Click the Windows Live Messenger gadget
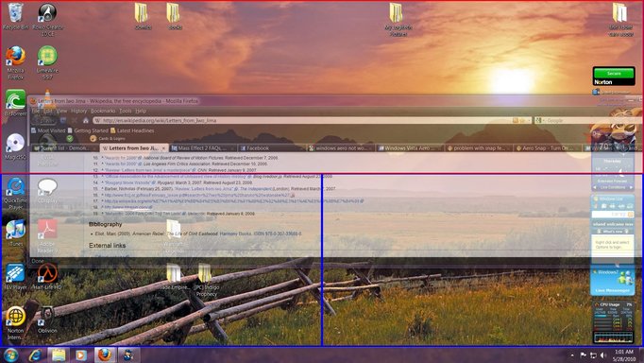 [x=612, y=281]
